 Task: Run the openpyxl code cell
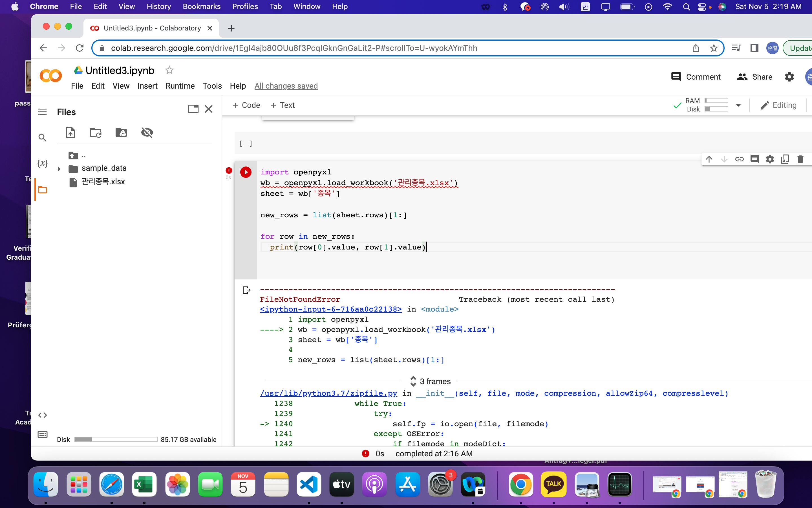coord(246,172)
